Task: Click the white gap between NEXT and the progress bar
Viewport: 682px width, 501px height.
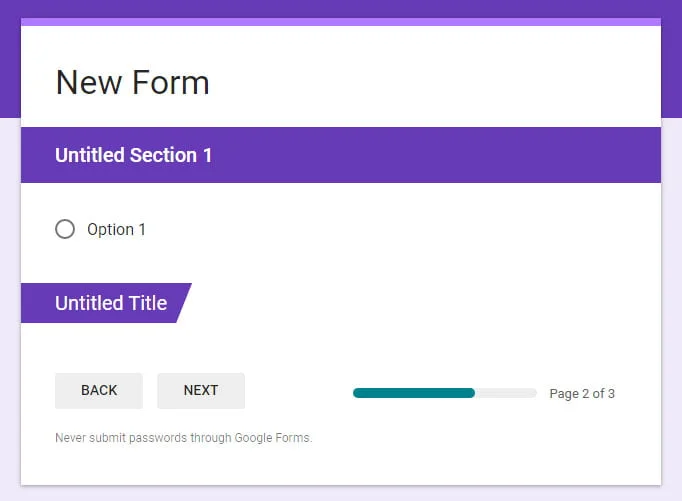Action: (298, 391)
